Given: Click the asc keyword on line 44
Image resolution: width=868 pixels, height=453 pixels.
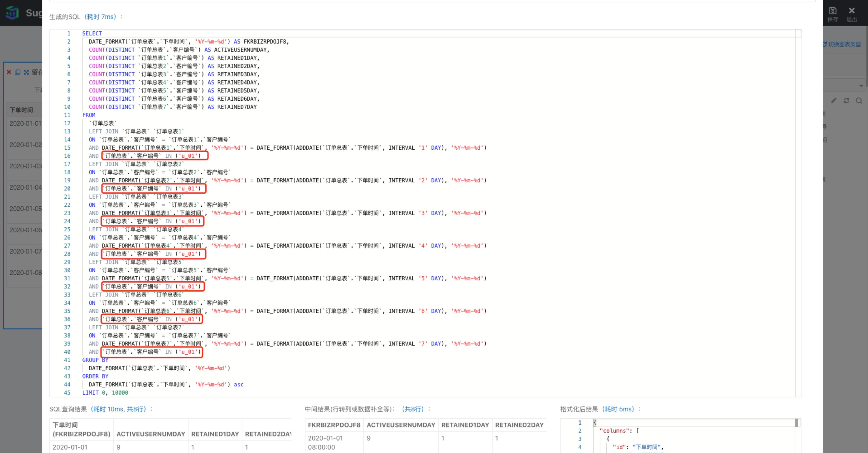Looking at the screenshot, I should tap(238, 384).
